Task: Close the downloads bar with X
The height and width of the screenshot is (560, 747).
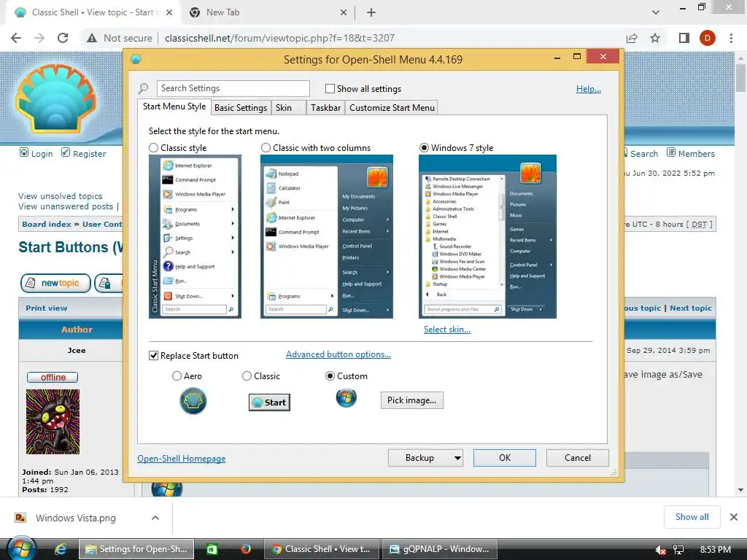Action: pyautogui.click(x=734, y=517)
